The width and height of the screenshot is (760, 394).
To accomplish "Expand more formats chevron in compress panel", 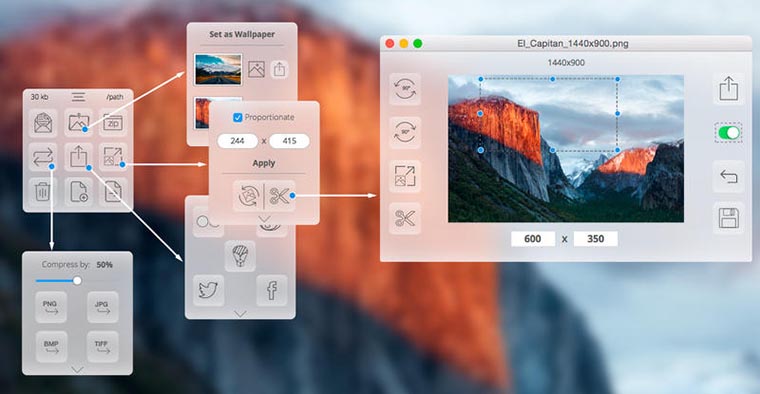I will click(x=77, y=370).
